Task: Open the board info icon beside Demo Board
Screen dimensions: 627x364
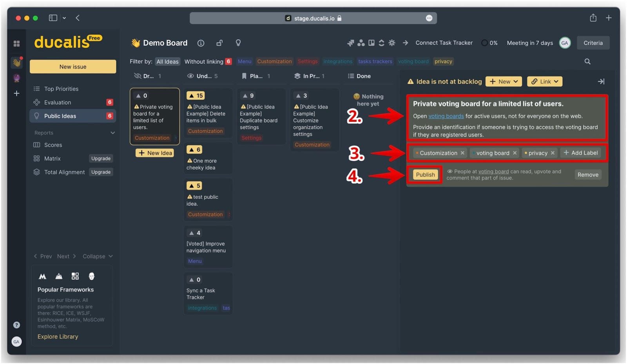Action: tap(201, 43)
